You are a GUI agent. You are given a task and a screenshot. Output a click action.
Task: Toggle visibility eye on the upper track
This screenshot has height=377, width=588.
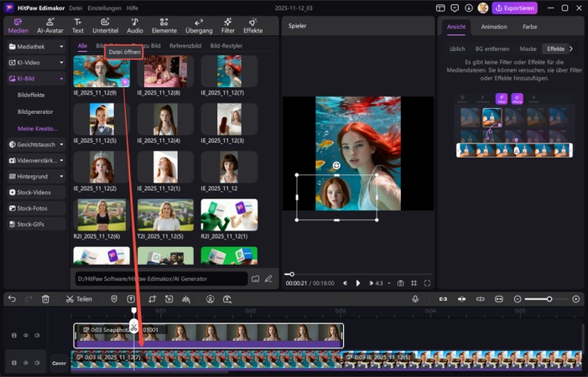coord(25,335)
